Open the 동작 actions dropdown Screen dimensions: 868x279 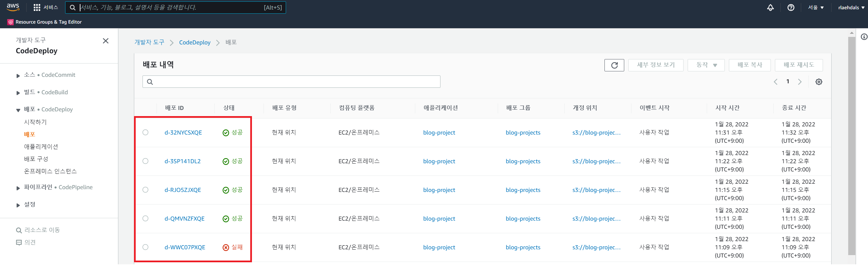click(x=706, y=65)
